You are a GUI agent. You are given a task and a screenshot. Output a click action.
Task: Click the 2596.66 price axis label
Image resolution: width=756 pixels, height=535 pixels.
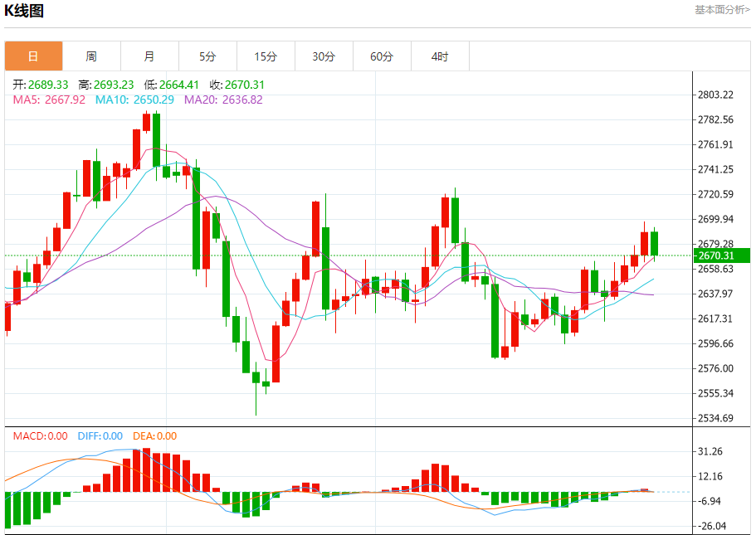coord(715,343)
